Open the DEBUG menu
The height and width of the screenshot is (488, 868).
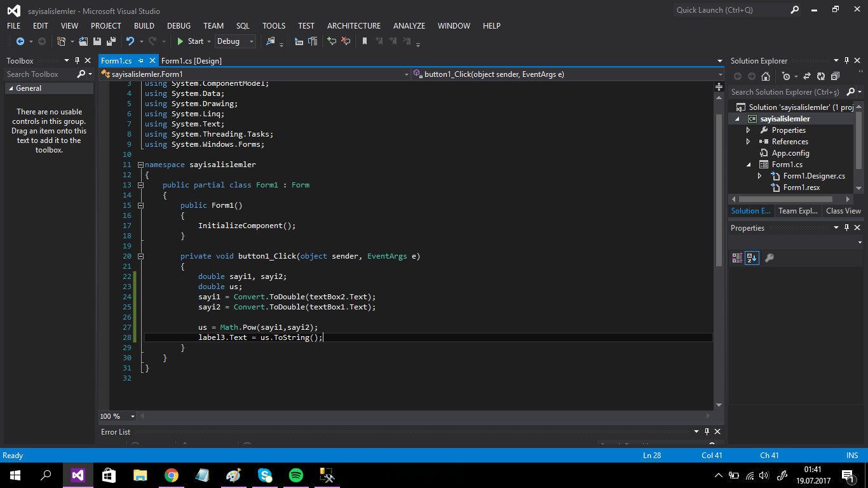point(179,26)
